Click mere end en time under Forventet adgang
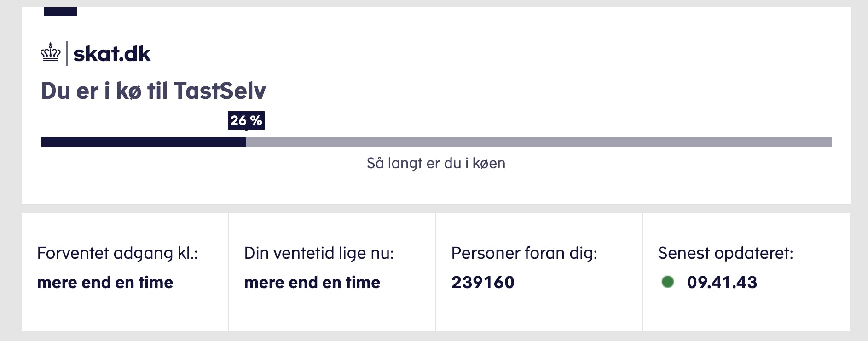 105,282
